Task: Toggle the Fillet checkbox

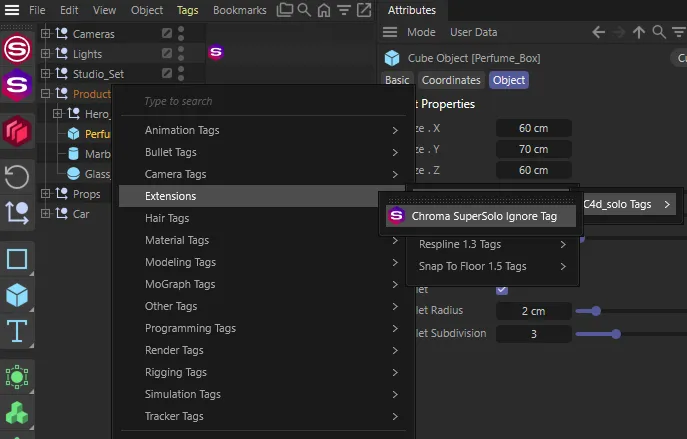Action: [502, 290]
